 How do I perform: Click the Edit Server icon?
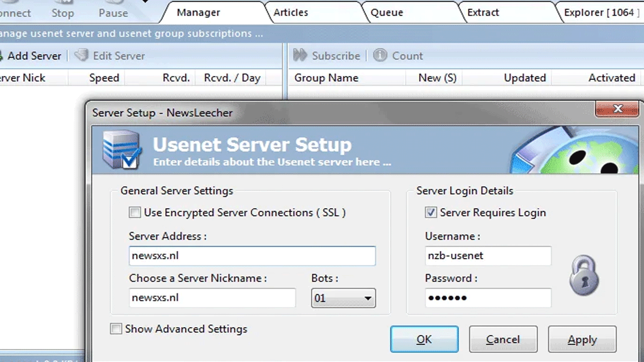(81, 55)
